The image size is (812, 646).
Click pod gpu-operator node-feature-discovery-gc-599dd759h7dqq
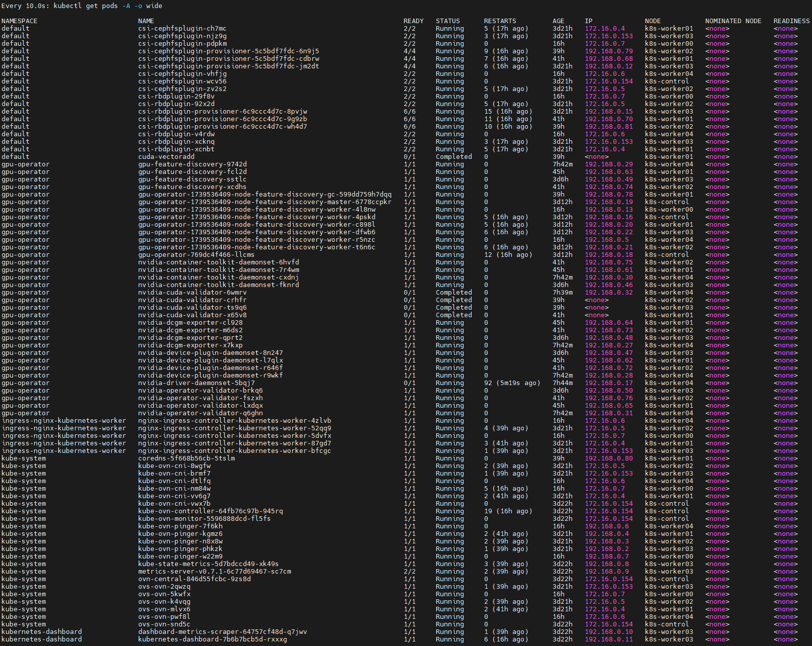click(264, 195)
